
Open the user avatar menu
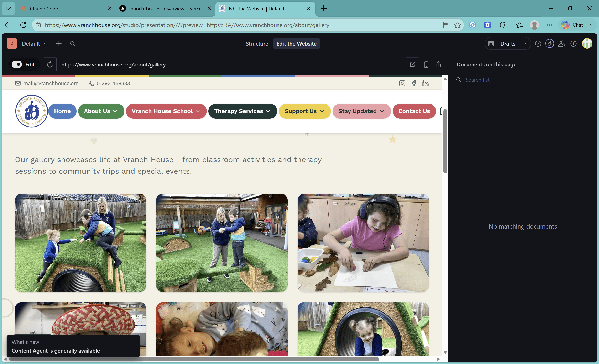[587, 43]
